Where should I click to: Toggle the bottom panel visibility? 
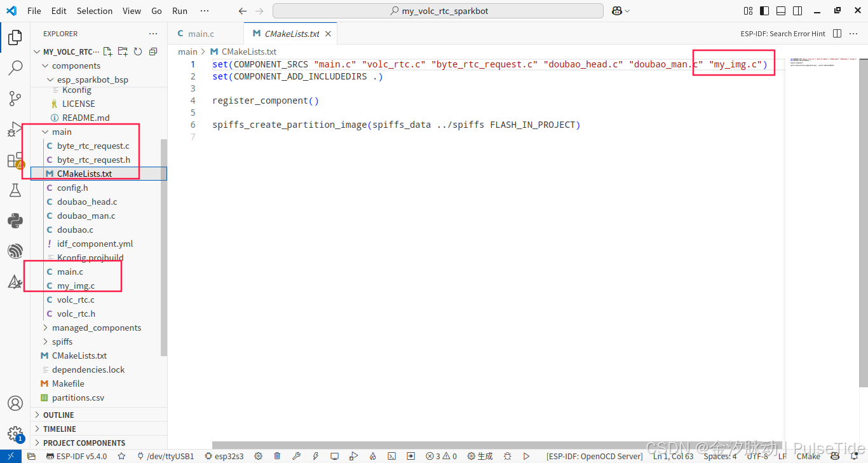(781, 11)
